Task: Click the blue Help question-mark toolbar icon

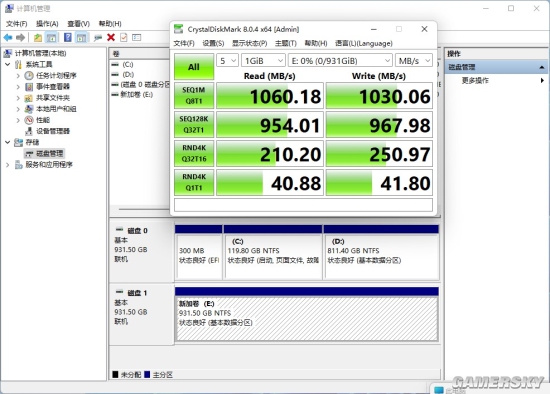Action: [x=67, y=37]
